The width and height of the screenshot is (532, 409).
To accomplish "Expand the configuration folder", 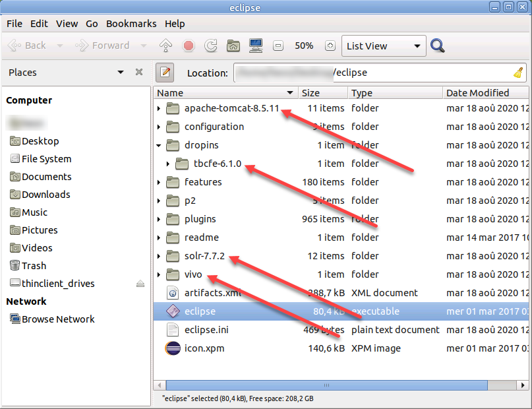I will pyautogui.click(x=159, y=127).
